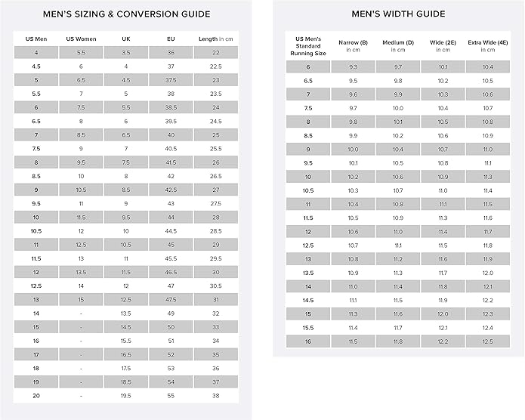
Task: Click the Medium (D) column header
Action: point(398,46)
